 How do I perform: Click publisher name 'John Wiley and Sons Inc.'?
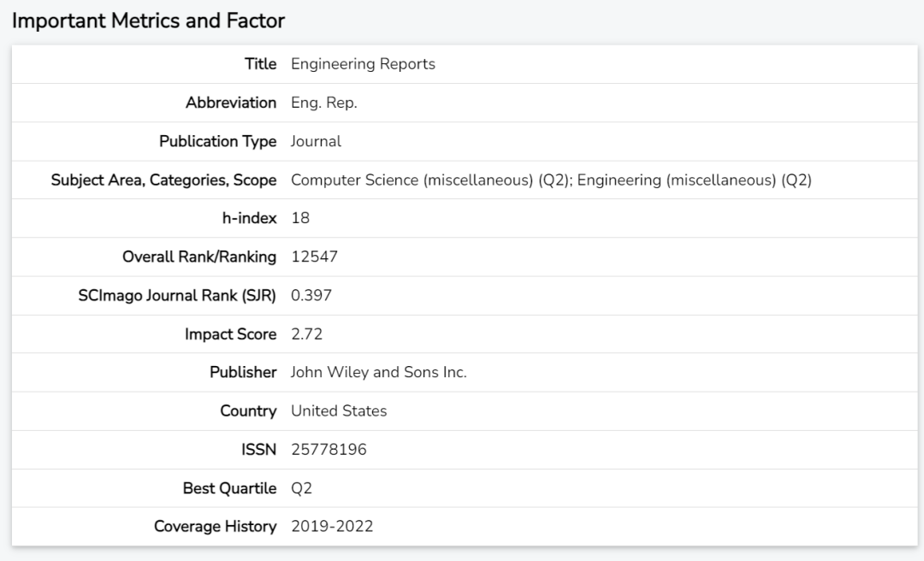(x=378, y=372)
